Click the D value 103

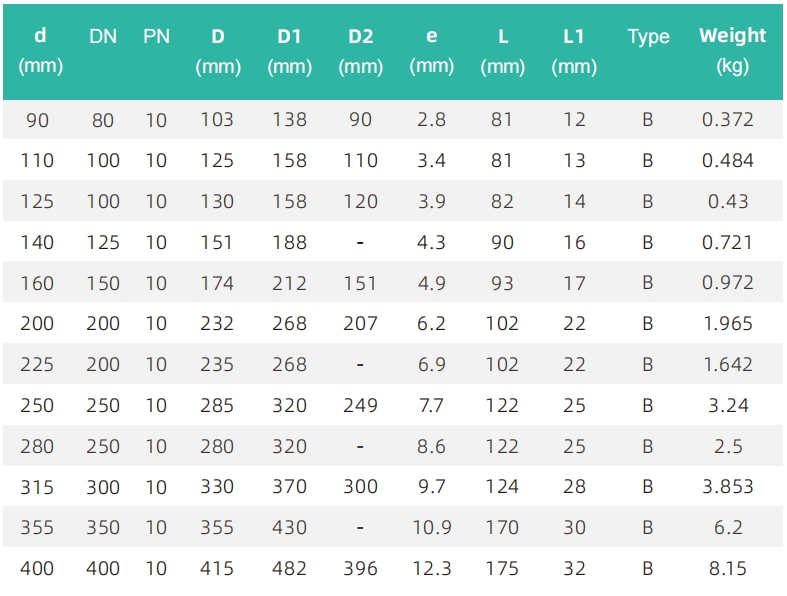point(217,120)
